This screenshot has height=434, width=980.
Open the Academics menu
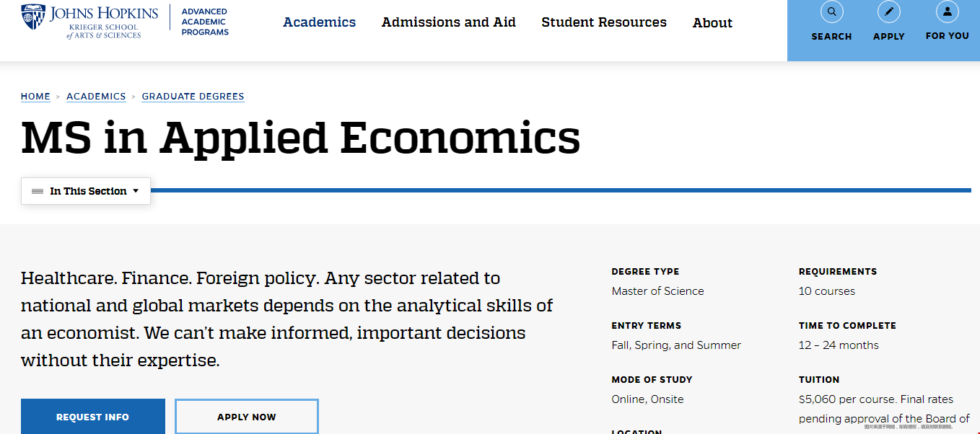319,22
